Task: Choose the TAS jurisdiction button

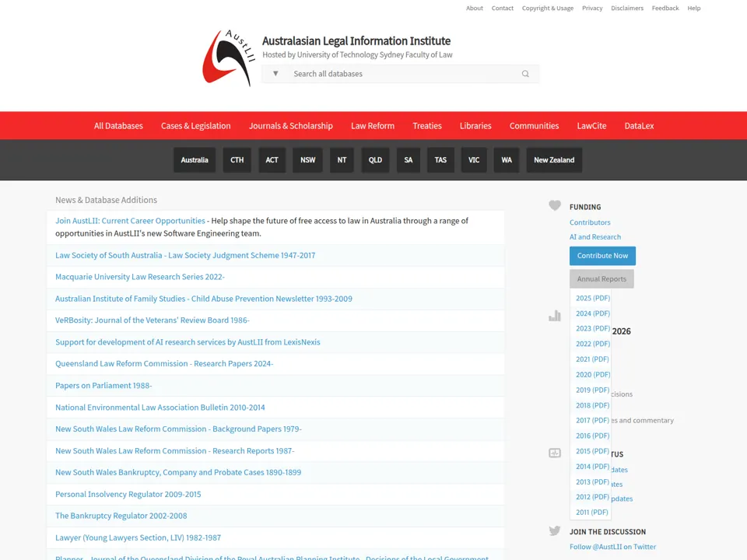Action: coord(440,160)
